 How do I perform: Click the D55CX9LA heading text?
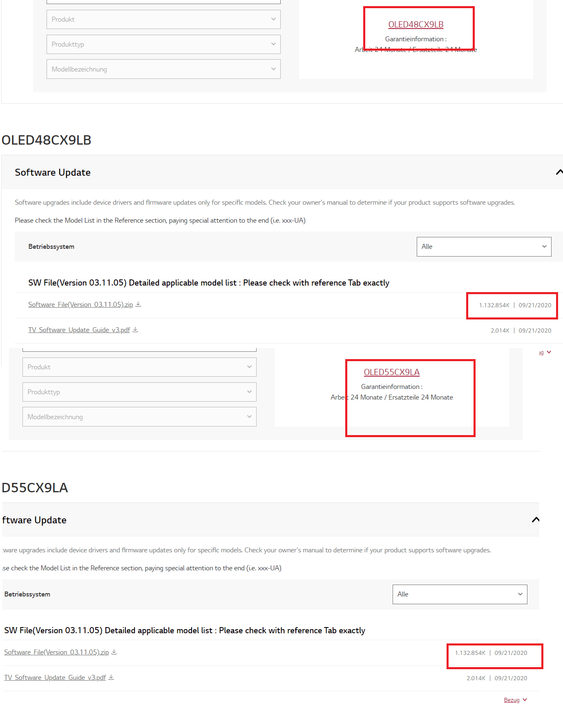click(35, 488)
